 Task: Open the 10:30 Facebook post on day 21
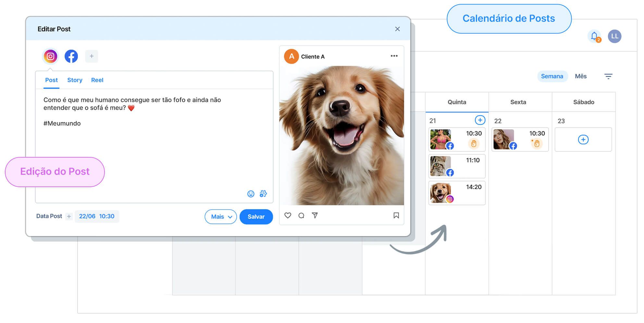[x=457, y=139]
